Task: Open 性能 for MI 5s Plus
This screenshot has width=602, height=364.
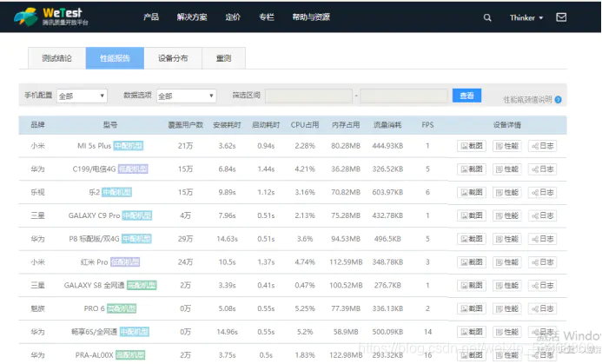Action: [x=507, y=146]
